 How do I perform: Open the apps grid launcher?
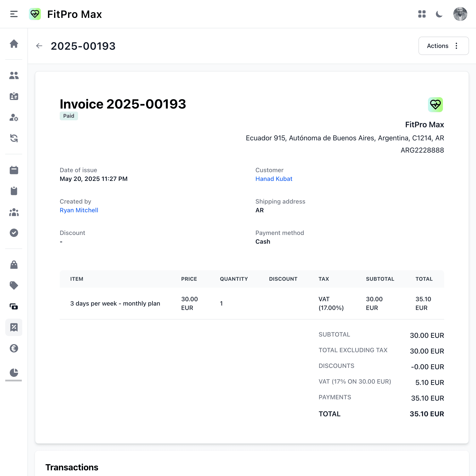click(x=422, y=14)
